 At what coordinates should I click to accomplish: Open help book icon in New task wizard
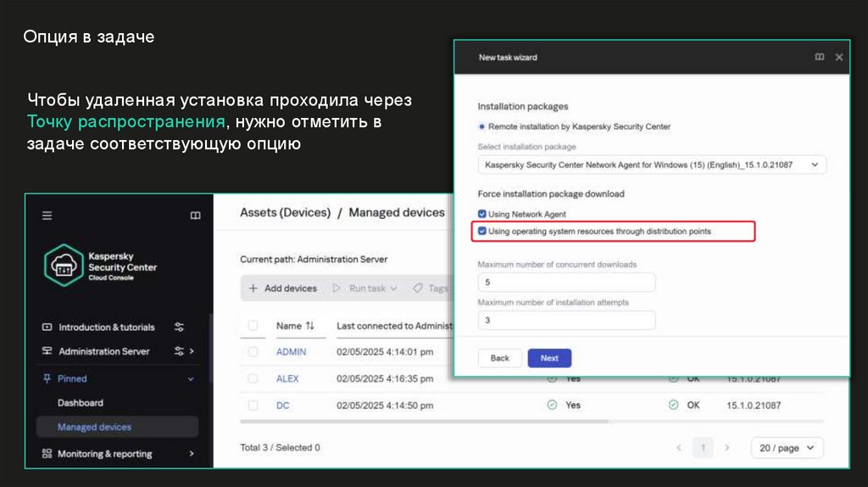click(820, 57)
